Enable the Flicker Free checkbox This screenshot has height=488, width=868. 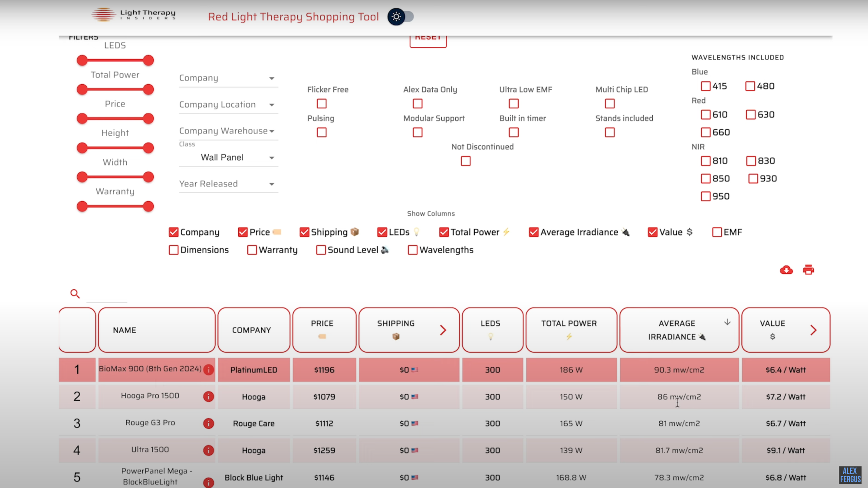click(x=322, y=104)
